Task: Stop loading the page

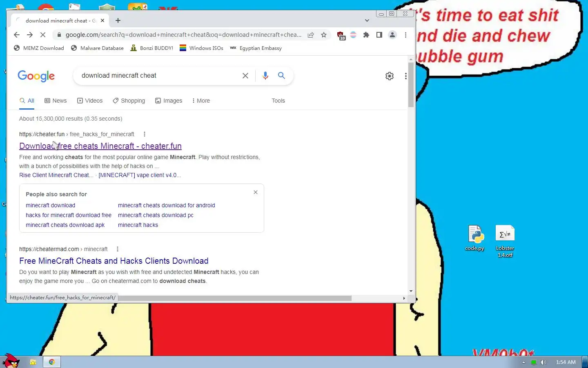Action: point(42,35)
